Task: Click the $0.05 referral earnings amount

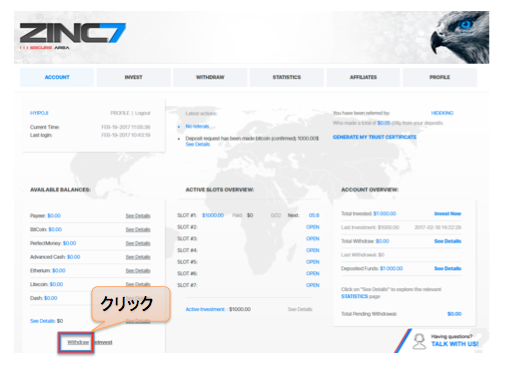Action: 384,123
